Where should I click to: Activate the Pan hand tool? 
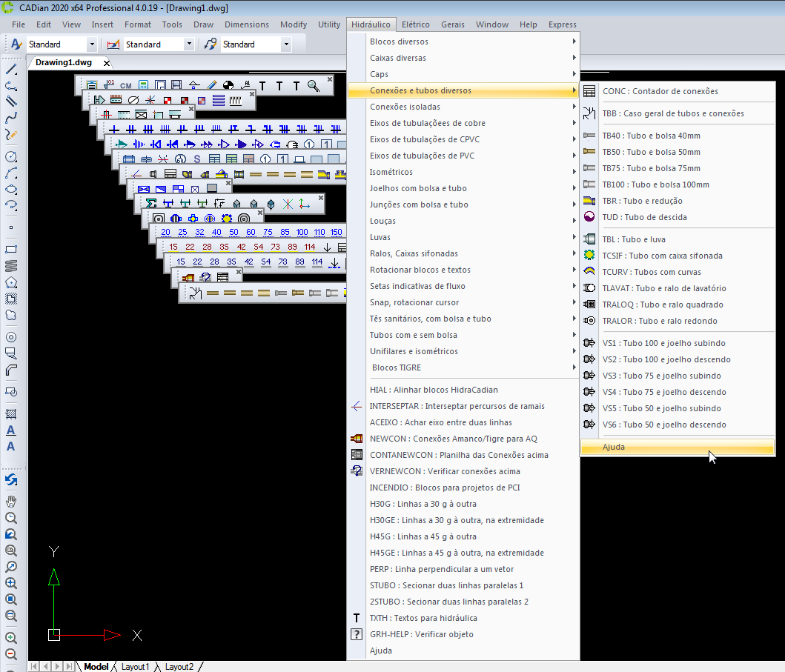point(11,502)
